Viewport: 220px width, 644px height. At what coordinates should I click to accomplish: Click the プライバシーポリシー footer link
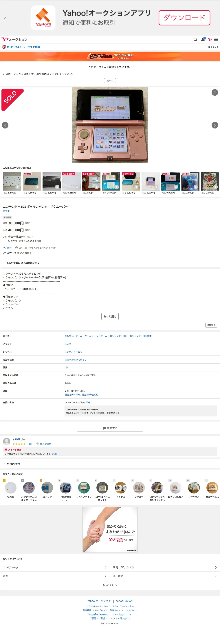[x=97, y=606]
